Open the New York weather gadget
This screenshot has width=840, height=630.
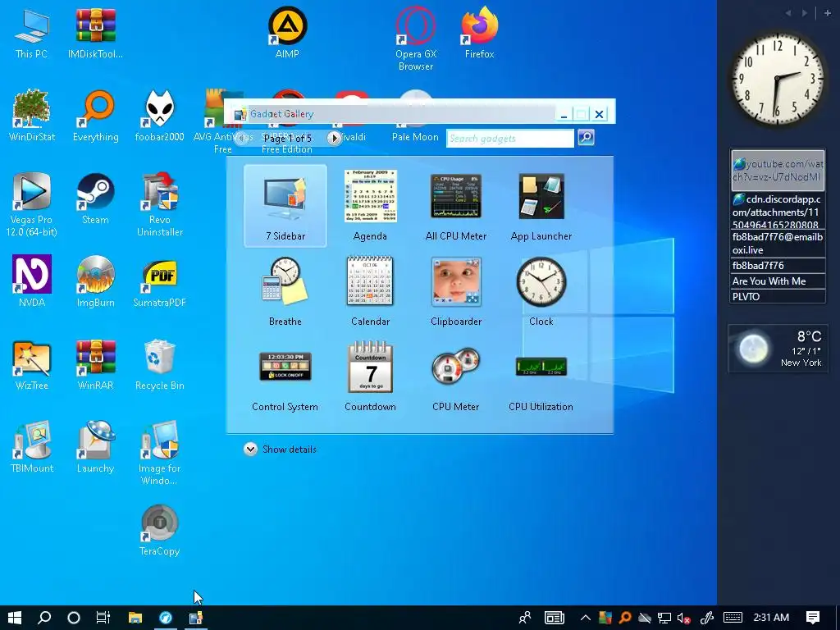pos(778,348)
